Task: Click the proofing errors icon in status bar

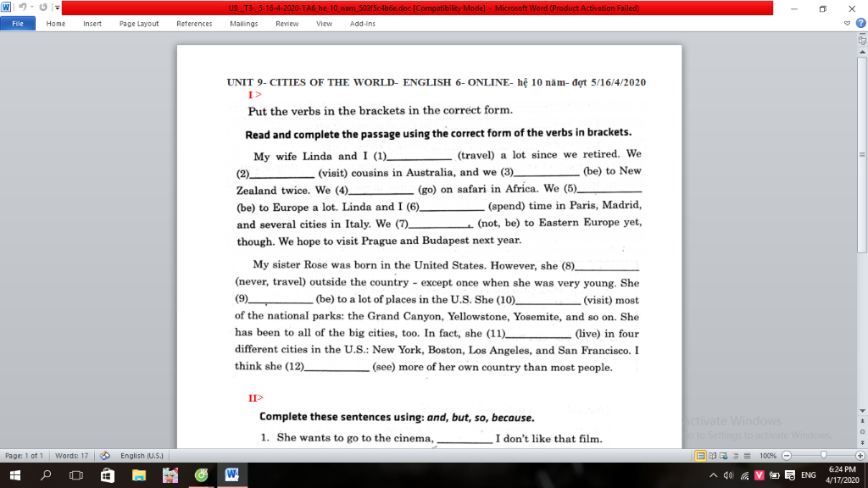Action: click(105, 456)
